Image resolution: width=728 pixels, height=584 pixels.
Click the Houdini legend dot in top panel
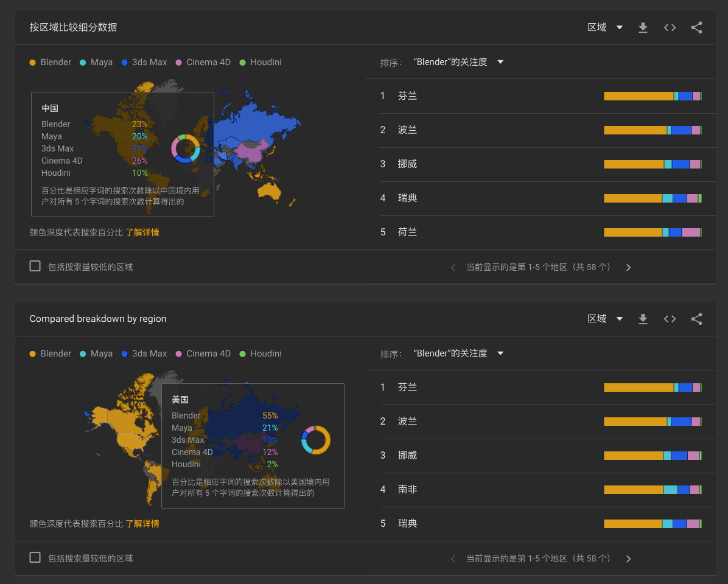242,63
